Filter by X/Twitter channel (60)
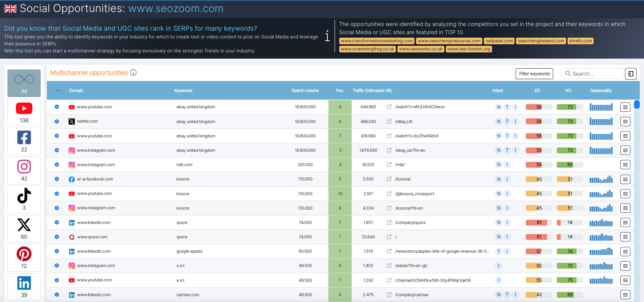The width and height of the screenshot is (644, 302). [x=24, y=229]
